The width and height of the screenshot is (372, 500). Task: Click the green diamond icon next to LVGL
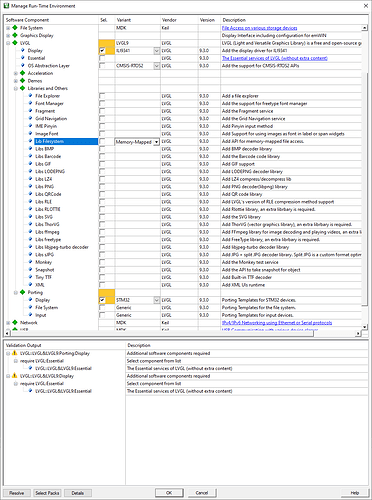(15, 43)
